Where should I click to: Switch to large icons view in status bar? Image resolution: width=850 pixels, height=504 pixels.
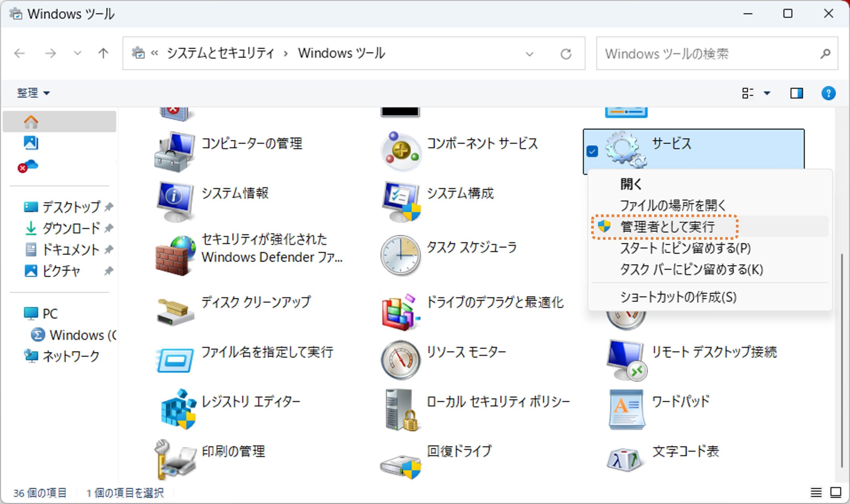(835, 492)
